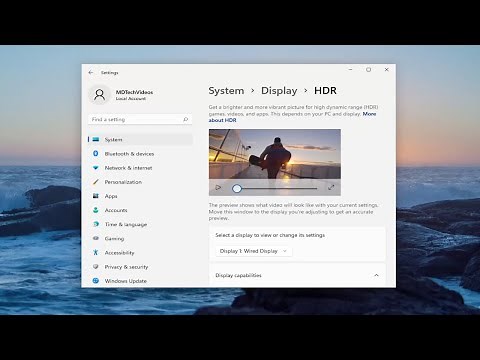Focus the Find a setting search box
480x360 pixels.
140,119
